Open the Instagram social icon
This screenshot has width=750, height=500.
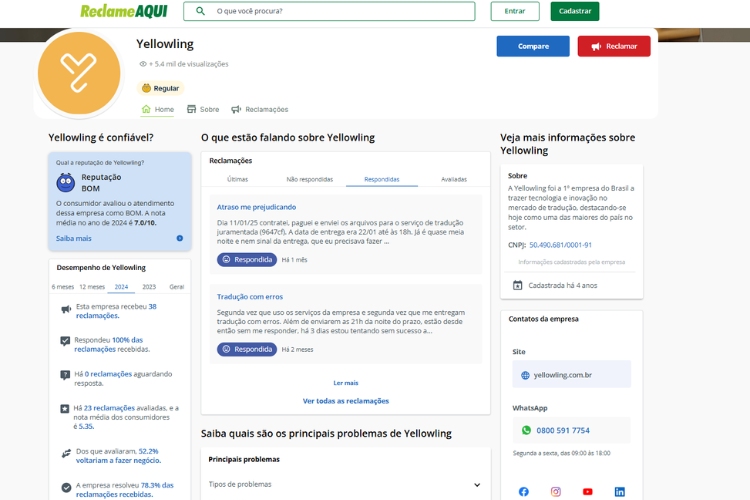[555, 491]
